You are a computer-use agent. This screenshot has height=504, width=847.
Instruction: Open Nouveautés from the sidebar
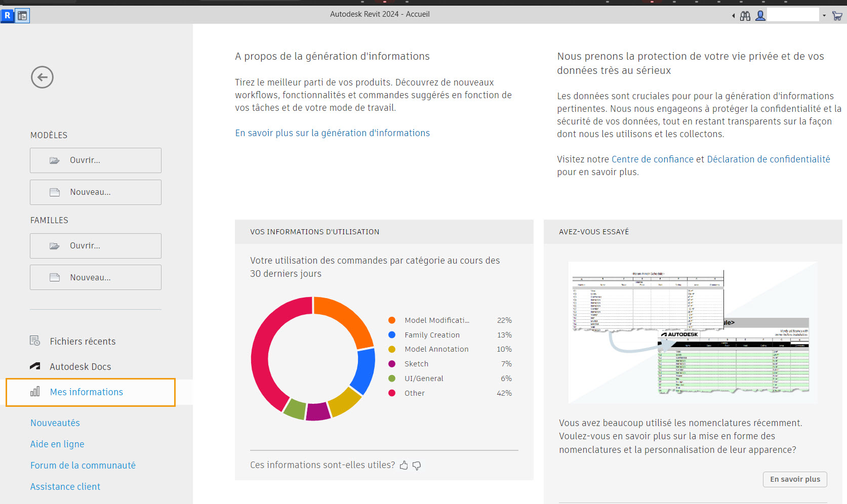pyautogui.click(x=55, y=423)
